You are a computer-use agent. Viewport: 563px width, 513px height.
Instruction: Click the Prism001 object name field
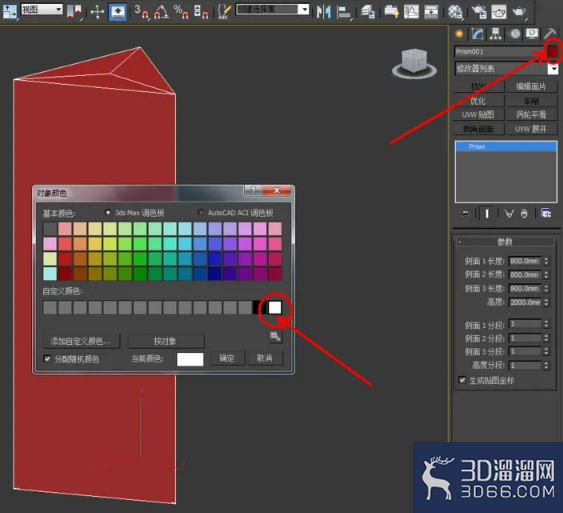point(499,51)
